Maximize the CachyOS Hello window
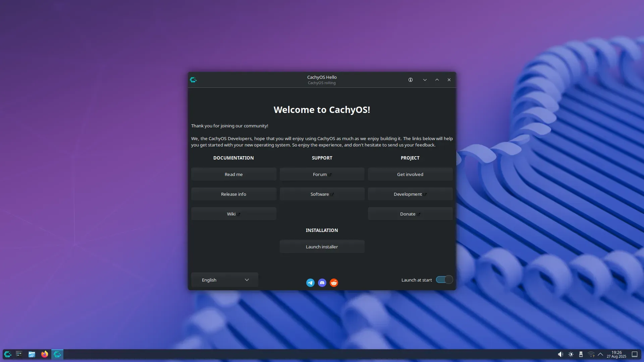This screenshot has height=362, width=644. point(437,80)
